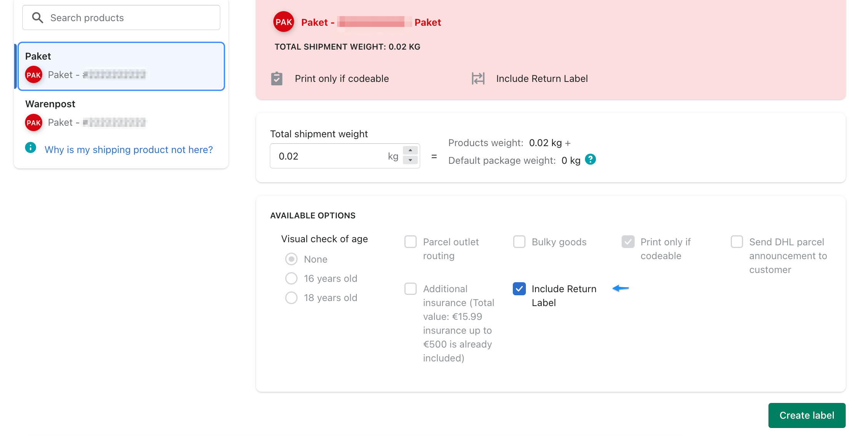Uncheck the Include Return Label checkbox
Screen dimensions: 868x436
tap(519, 289)
